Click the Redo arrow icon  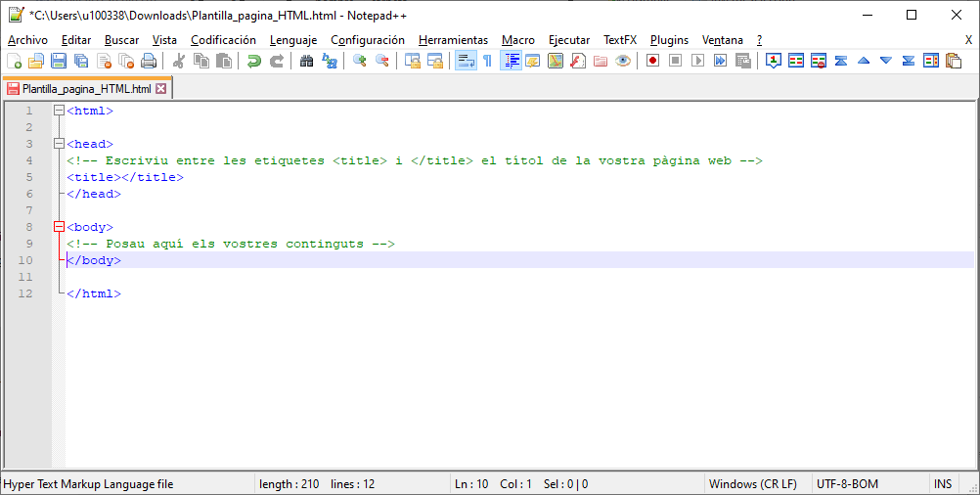point(276,61)
